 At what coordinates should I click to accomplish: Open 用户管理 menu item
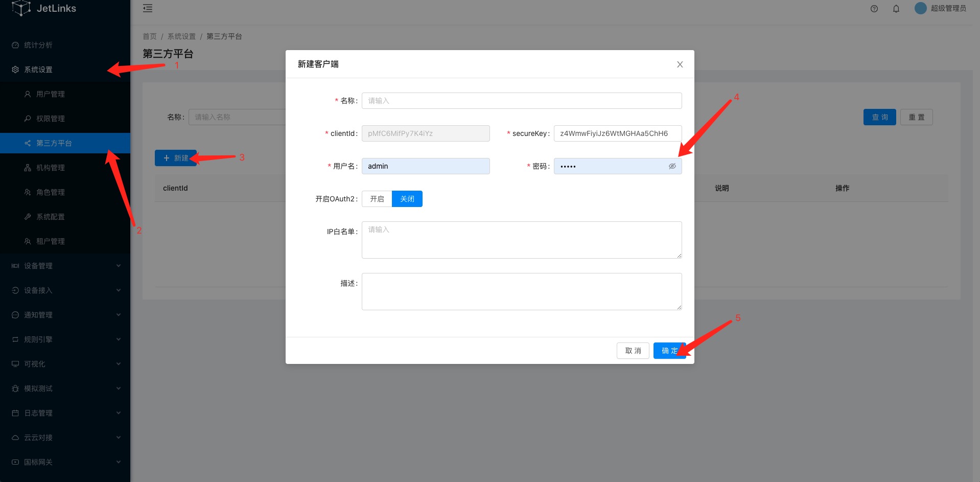(51, 94)
